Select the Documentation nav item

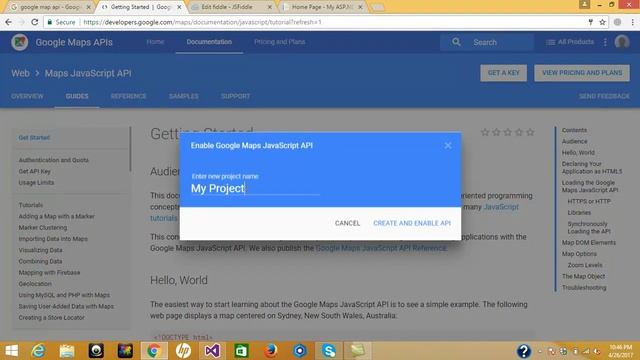(x=209, y=42)
